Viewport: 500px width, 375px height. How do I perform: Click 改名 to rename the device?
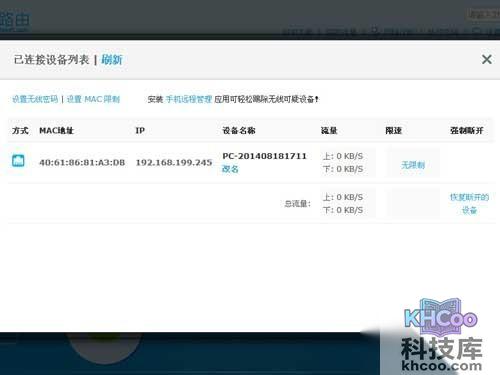(230, 169)
